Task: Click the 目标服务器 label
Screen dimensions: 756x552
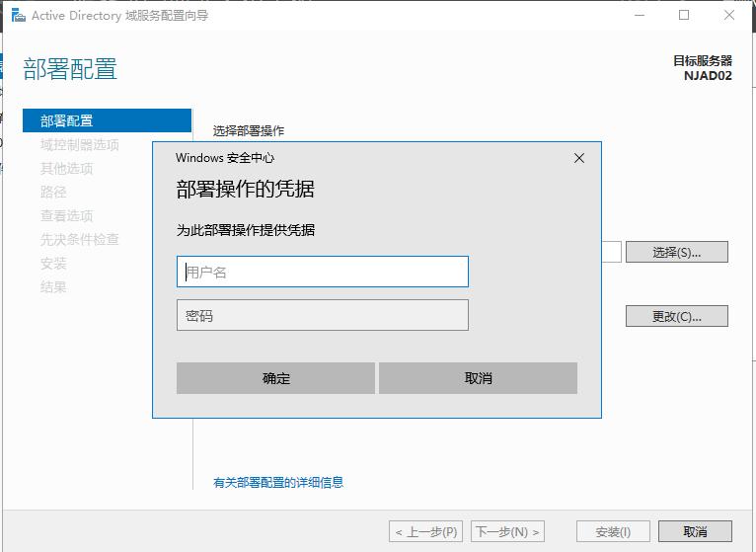Action: (703, 61)
